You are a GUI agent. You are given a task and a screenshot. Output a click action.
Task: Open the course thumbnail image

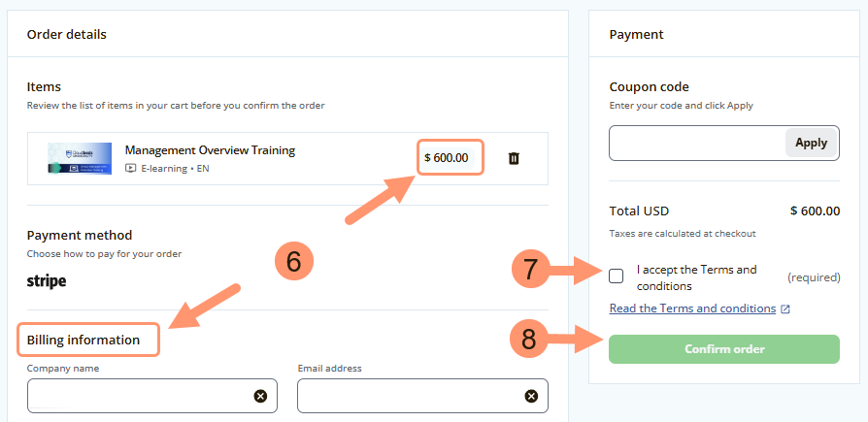(80, 158)
